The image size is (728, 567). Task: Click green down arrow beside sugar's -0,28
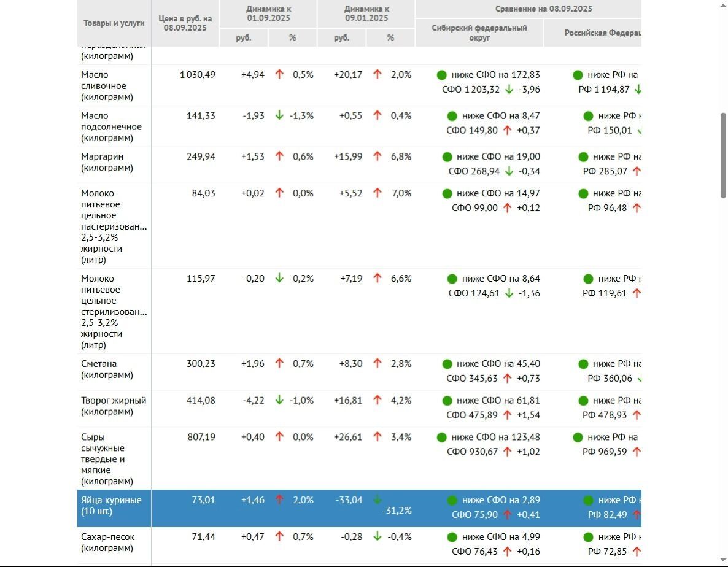(x=378, y=536)
